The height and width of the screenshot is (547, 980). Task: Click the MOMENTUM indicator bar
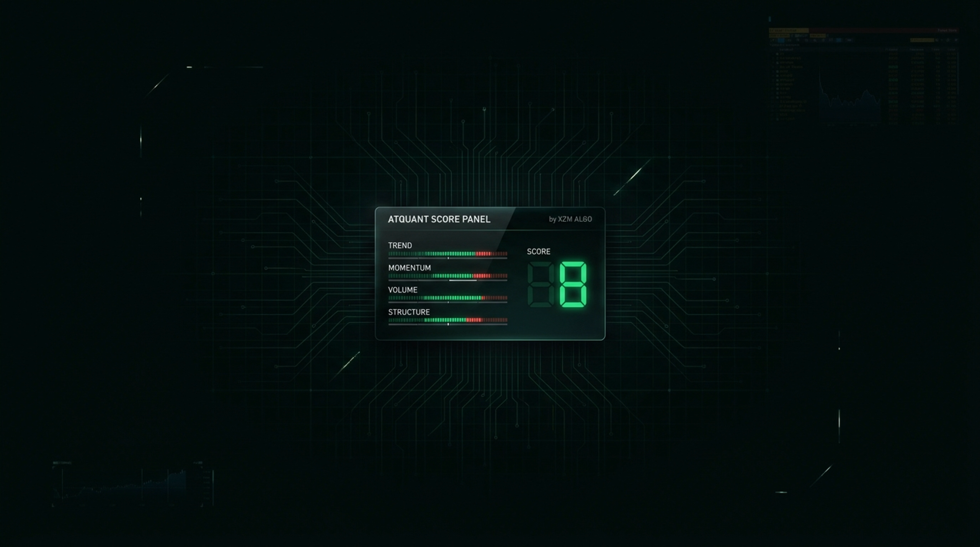click(x=448, y=276)
